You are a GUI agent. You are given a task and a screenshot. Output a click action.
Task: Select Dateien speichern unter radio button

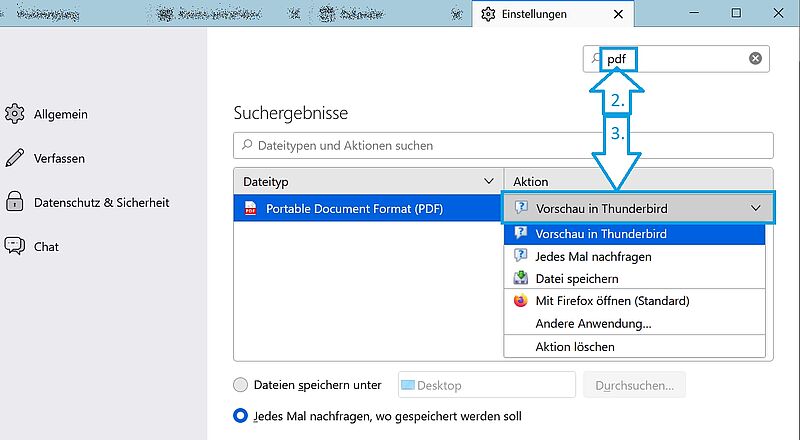point(240,385)
